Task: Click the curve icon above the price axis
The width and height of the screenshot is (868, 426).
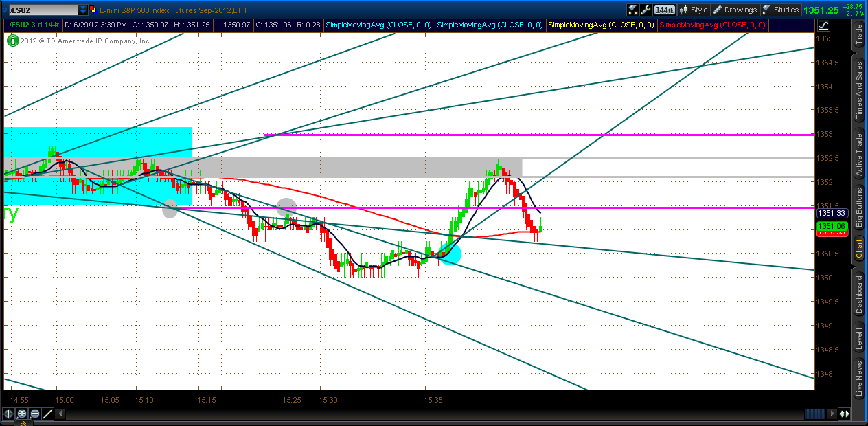Action: click(x=823, y=25)
